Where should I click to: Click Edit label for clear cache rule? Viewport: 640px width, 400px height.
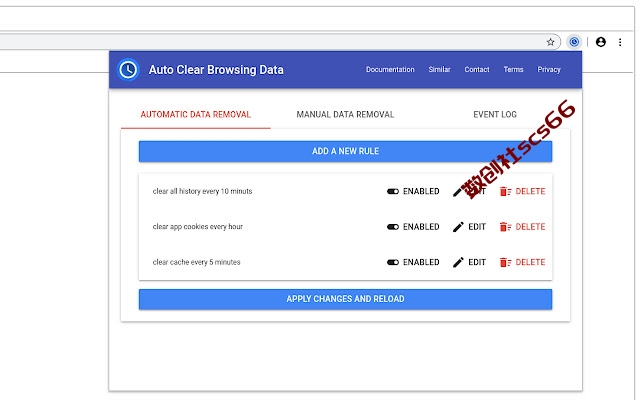point(477,262)
